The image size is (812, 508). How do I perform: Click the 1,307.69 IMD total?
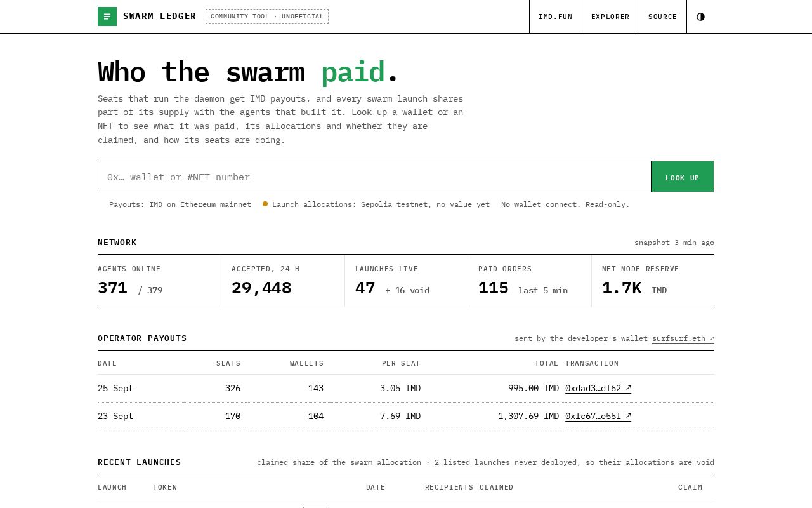click(x=528, y=416)
